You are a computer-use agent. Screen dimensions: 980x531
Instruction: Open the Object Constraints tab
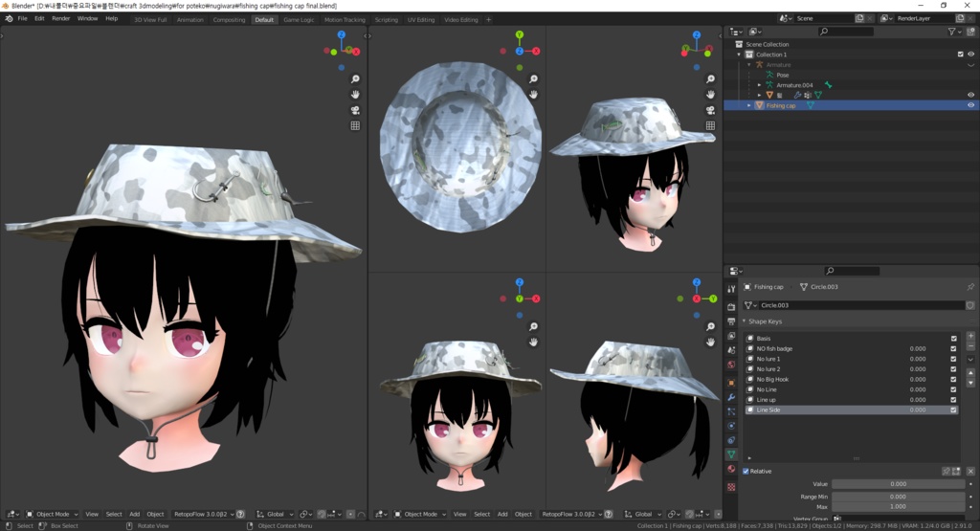point(731,440)
